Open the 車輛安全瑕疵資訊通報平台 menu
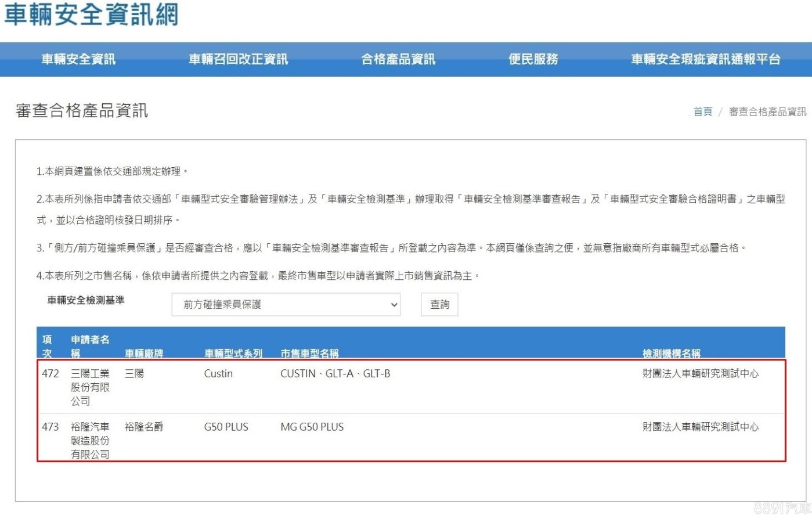 click(705, 59)
